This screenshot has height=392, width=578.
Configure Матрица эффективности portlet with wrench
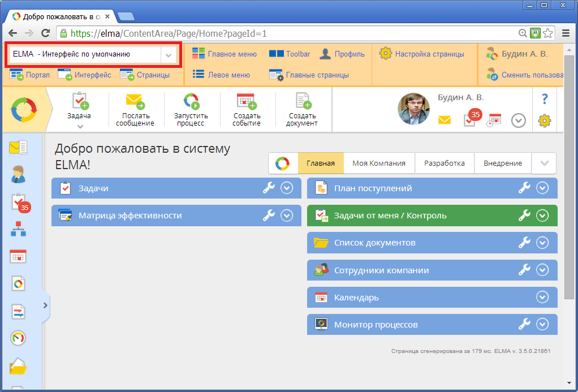(x=269, y=216)
